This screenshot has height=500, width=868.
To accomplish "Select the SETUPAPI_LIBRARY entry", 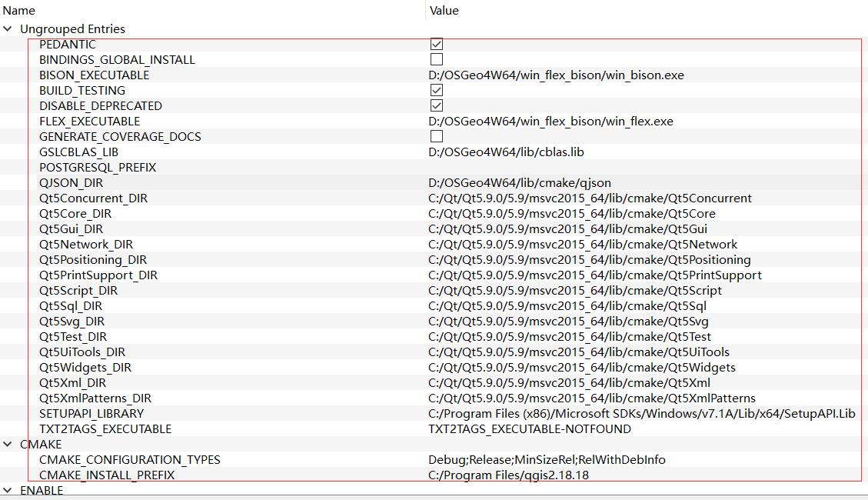I will tap(91, 414).
